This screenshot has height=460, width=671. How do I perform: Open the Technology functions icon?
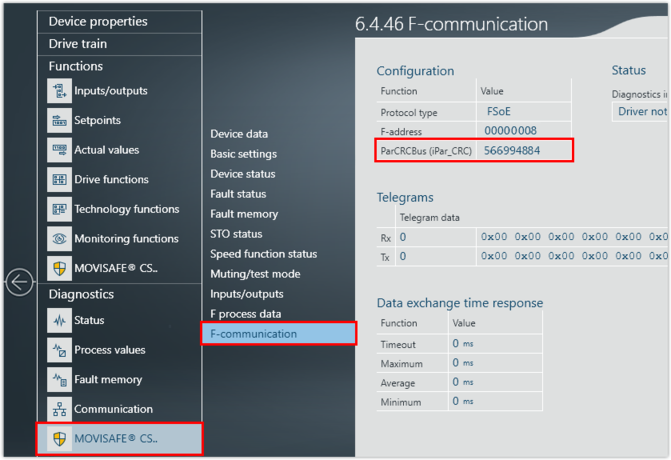59,210
